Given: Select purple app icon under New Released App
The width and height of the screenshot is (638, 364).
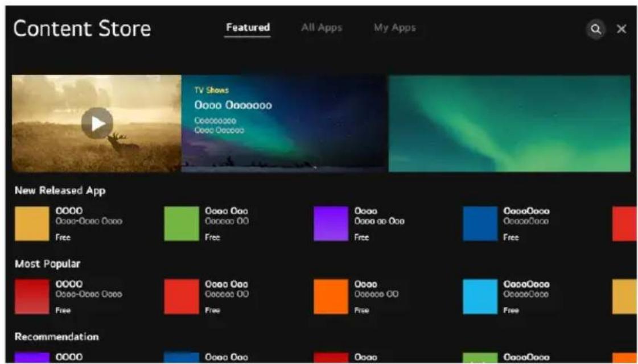Looking at the screenshot, I should pos(331,224).
